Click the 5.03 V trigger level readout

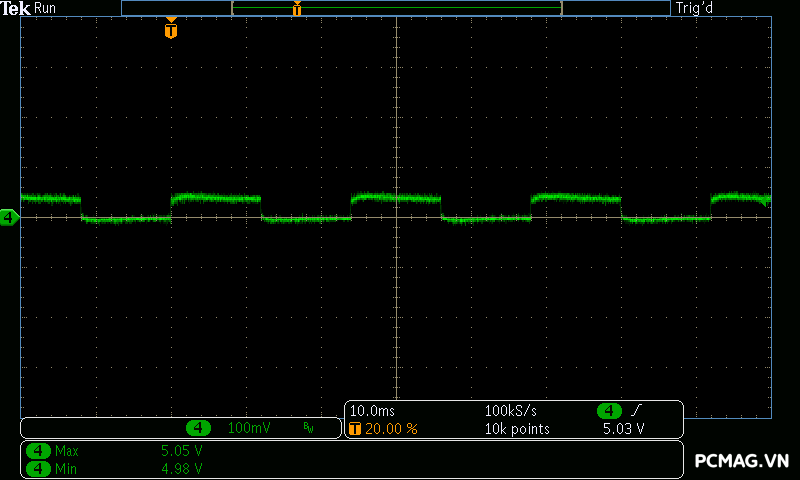(623, 429)
